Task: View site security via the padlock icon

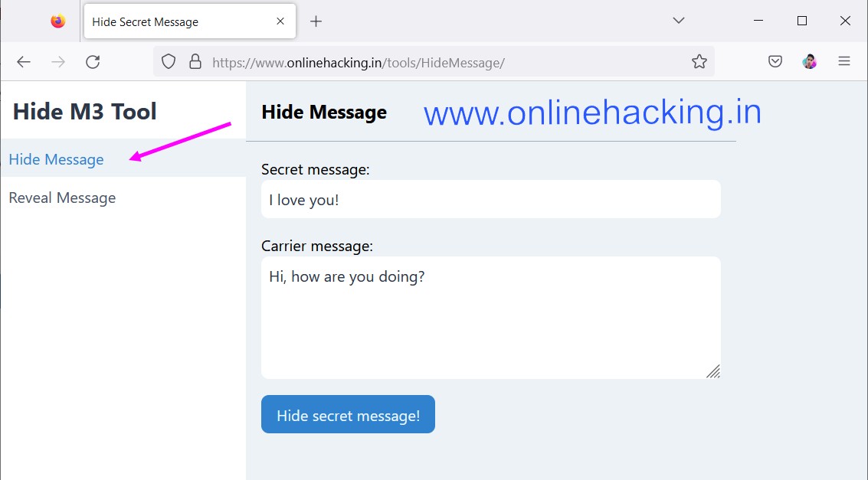Action: pos(195,61)
